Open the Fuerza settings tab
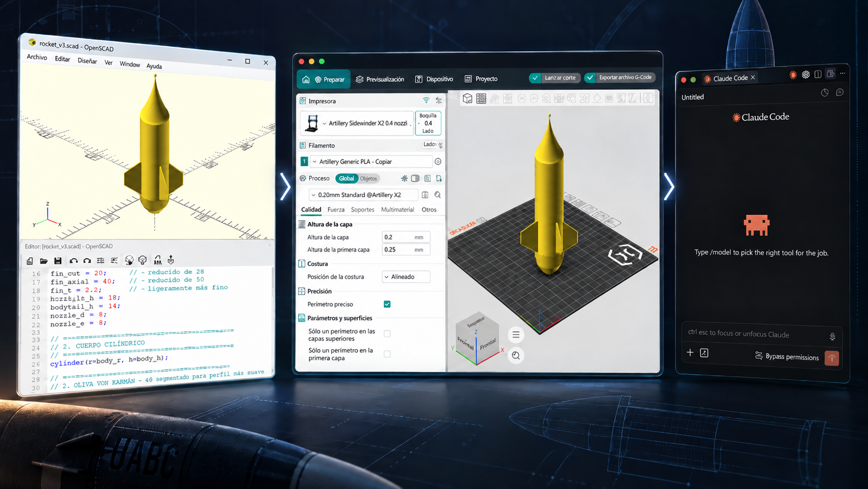This screenshot has height=489, width=868. coord(336,209)
